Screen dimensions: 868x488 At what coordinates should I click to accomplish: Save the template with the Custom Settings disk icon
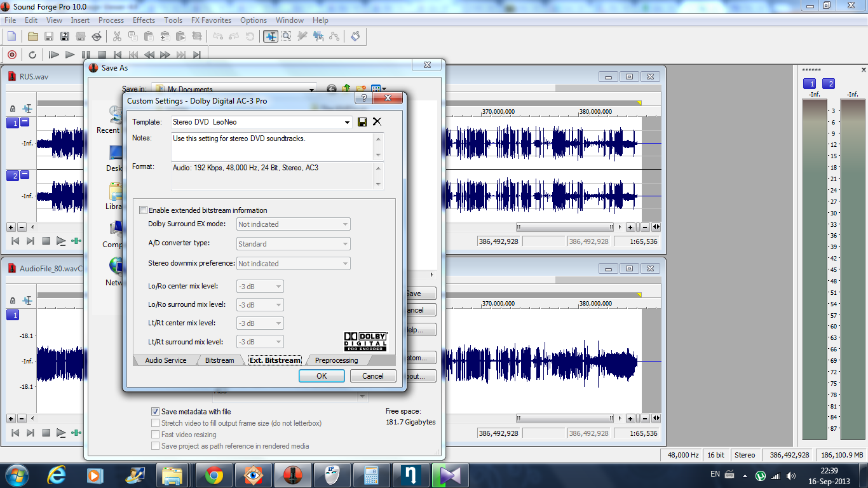coord(362,122)
